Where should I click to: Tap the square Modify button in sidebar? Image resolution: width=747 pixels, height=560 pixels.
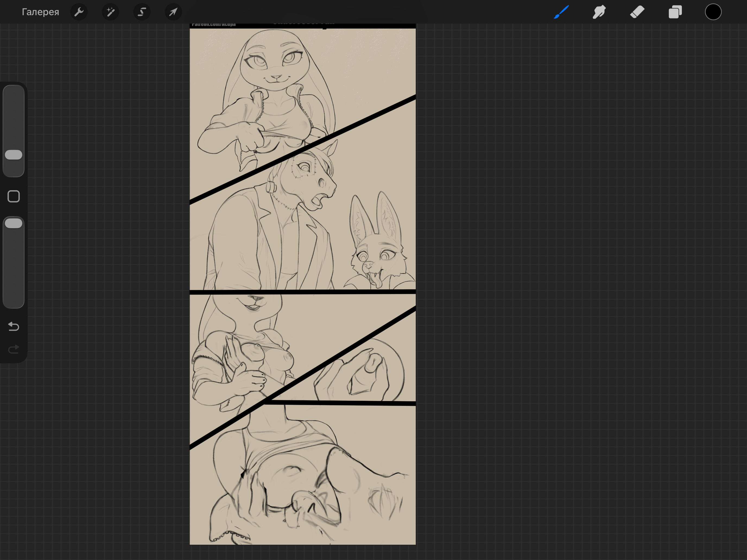tap(14, 196)
